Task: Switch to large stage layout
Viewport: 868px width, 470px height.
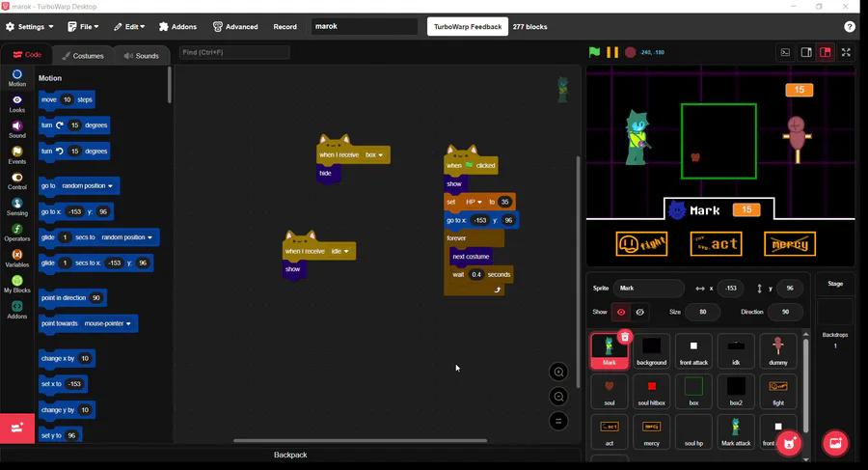Action: 826,52
